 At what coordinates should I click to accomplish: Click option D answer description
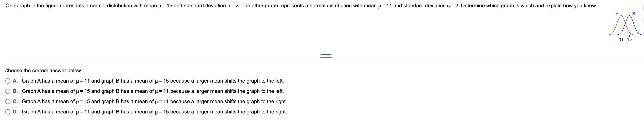click(x=154, y=112)
